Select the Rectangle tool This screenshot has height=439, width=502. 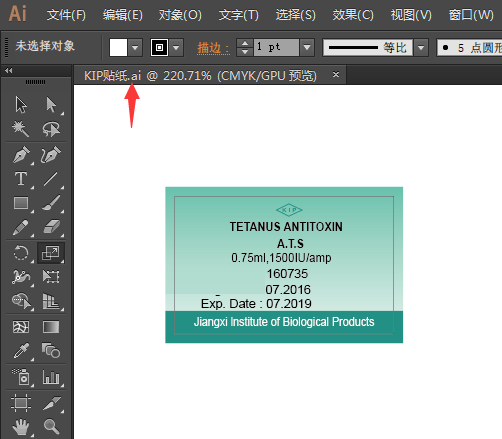(x=21, y=203)
